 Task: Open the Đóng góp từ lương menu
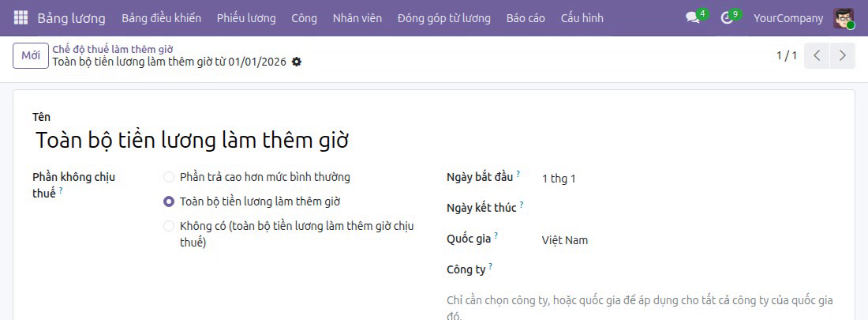444,18
